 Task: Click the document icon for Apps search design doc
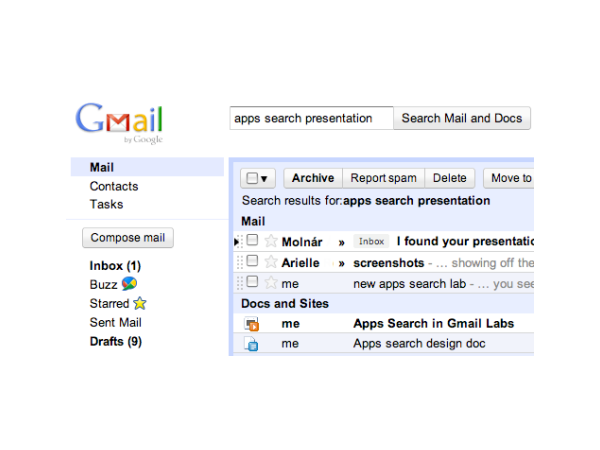point(251,344)
